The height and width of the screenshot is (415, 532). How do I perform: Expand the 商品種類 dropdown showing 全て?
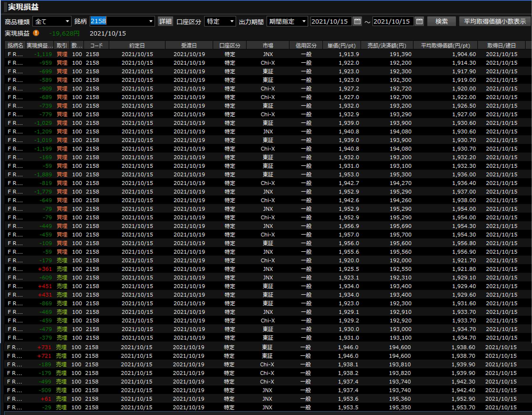tap(67, 21)
